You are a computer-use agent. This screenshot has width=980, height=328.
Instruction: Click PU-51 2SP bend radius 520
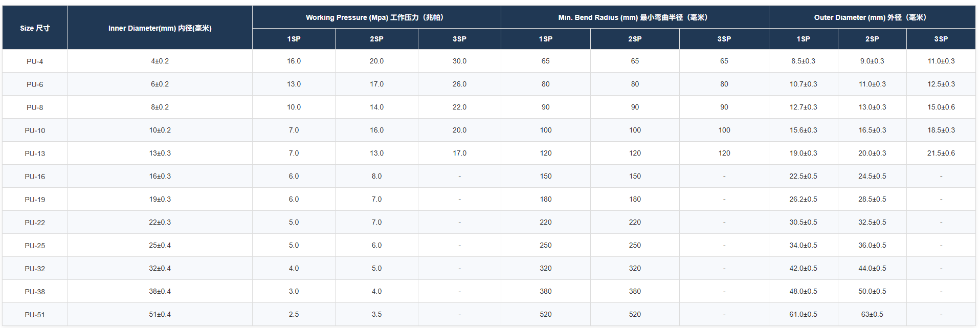coord(635,314)
